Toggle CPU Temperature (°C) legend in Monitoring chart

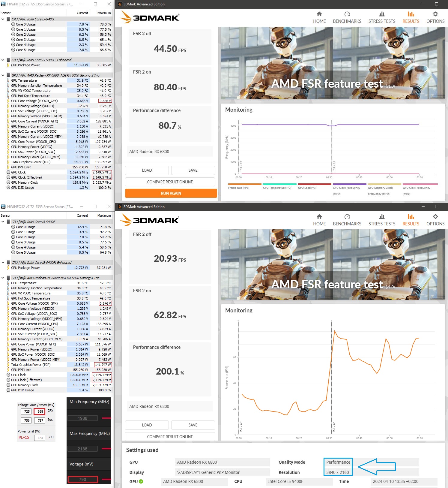pos(279,186)
